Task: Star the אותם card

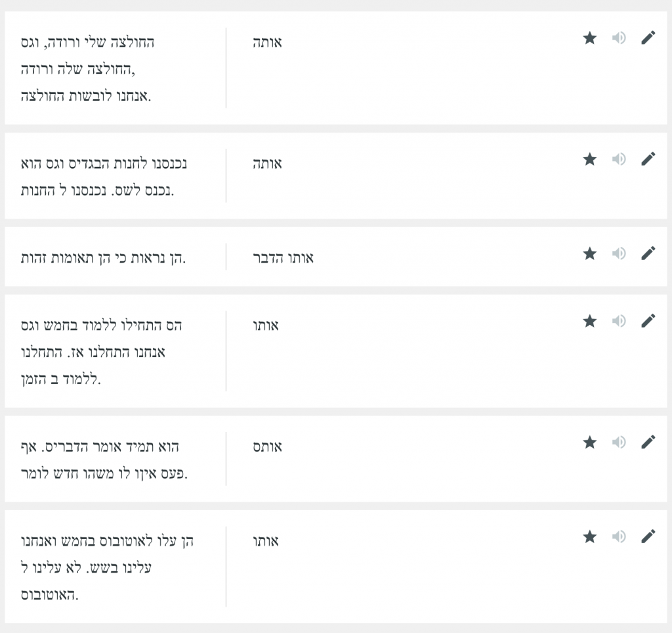Action: 590,443
